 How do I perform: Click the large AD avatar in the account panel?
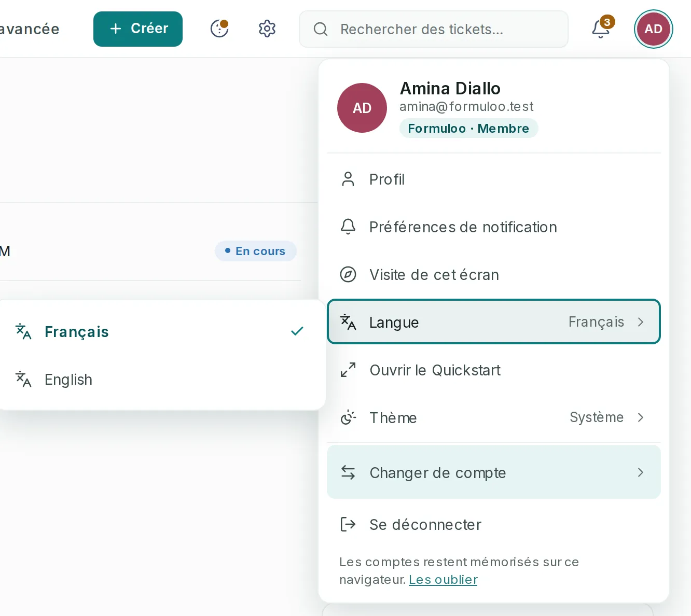[362, 108]
